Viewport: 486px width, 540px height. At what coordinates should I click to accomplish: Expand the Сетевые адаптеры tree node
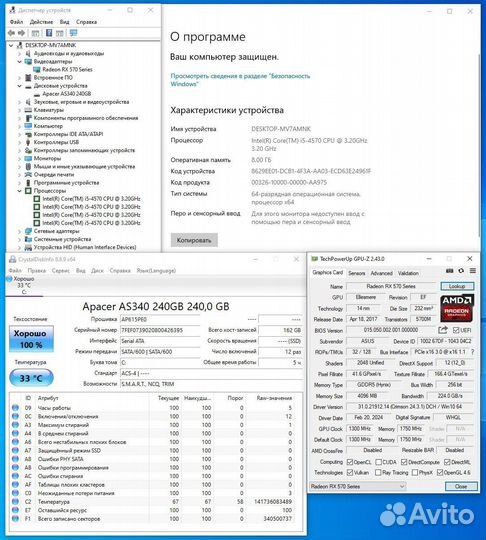20,231
